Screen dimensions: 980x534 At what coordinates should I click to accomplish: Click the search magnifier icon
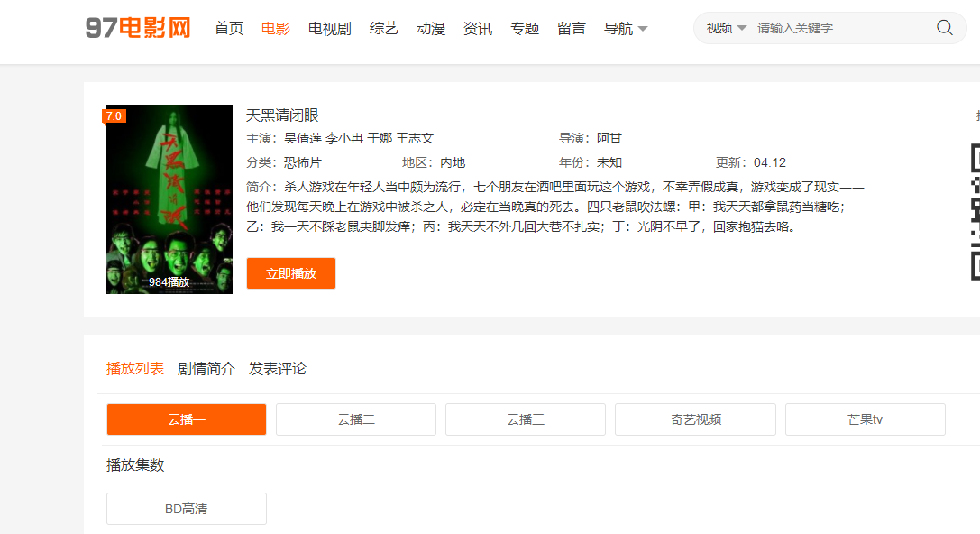pyautogui.click(x=944, y=27)
